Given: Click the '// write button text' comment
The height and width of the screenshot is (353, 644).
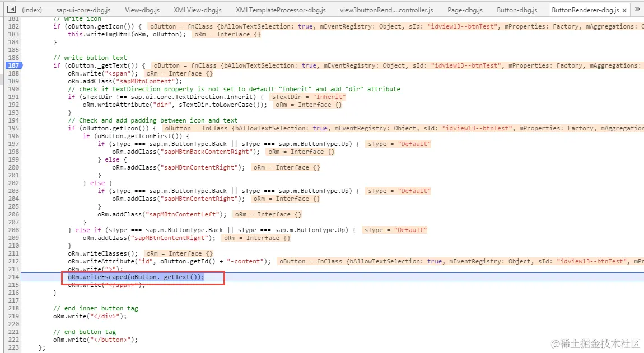Looking at the screenshot, I should point(90,58).
